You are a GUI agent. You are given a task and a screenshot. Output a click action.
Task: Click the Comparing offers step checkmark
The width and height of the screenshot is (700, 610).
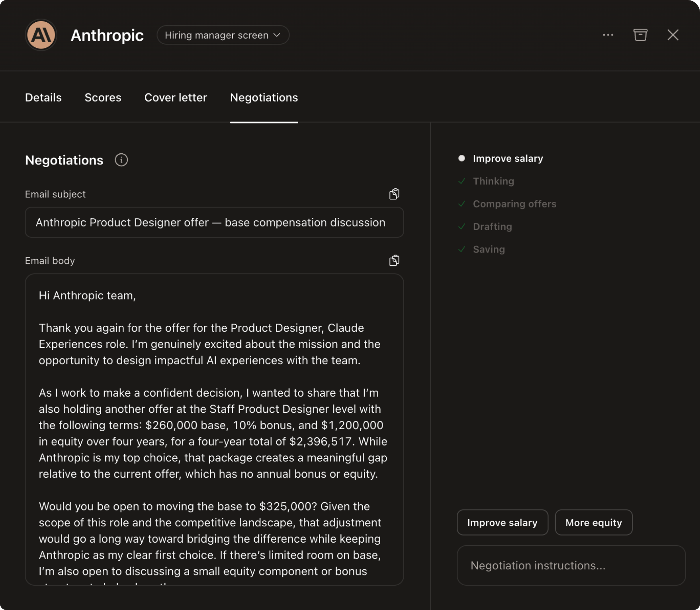click(x=461, y=204)
